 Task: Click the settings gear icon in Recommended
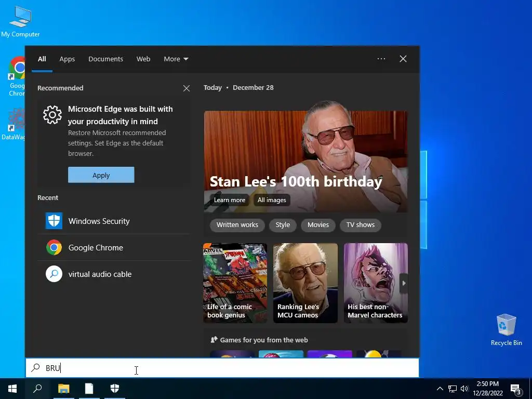[x=52, y=115]
